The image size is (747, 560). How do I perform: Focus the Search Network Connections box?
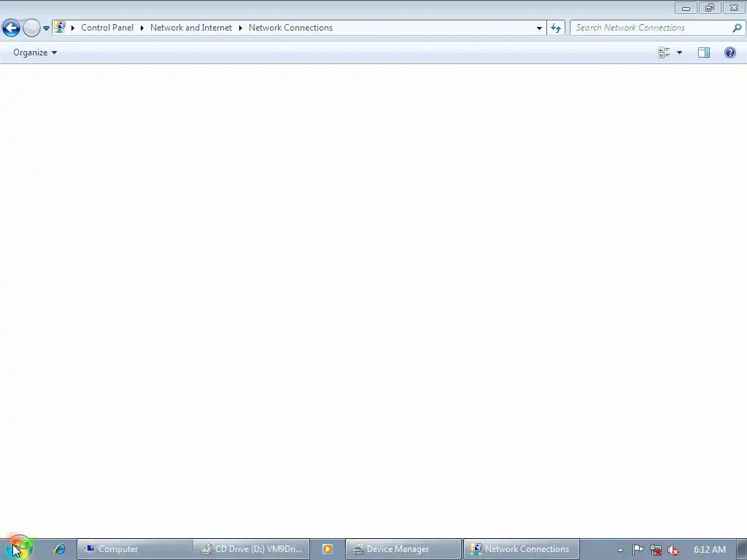coord(650,28)
